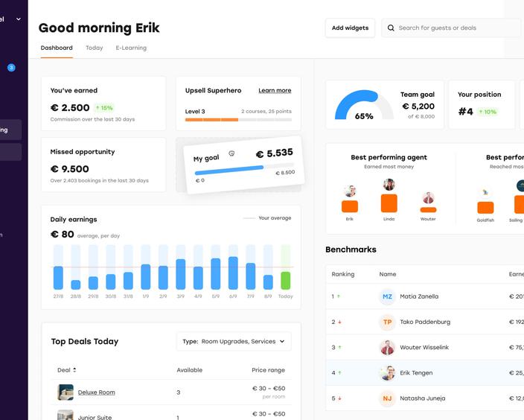Switch to the Today tab

point(95,48)
